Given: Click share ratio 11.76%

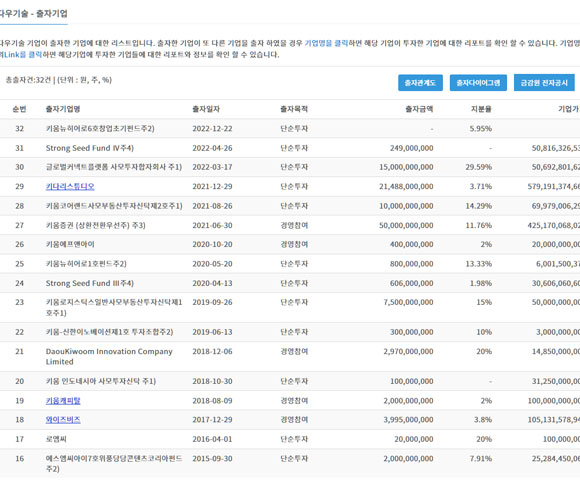Looking at the screenshot, I should click(x=479, y=225).
